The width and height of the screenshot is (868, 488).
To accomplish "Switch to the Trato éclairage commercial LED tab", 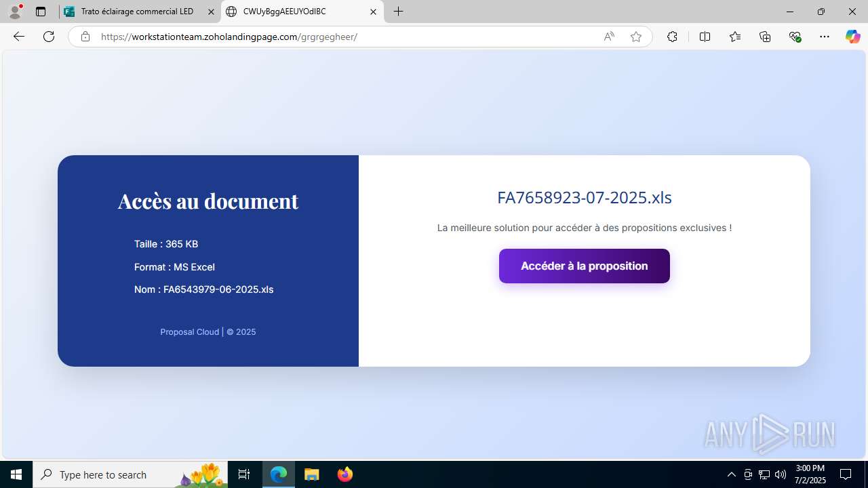I will pyautogui.click(x=139, y=12).
